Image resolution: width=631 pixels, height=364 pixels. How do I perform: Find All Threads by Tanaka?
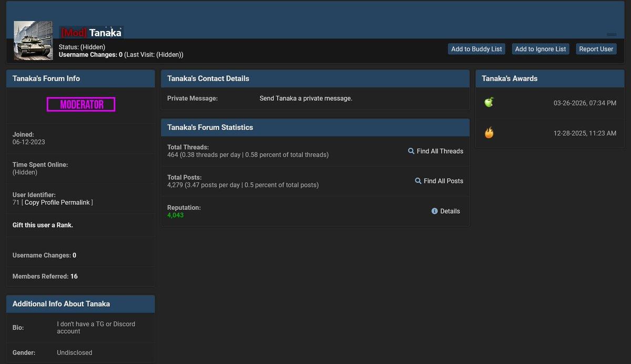coord(440,151)
